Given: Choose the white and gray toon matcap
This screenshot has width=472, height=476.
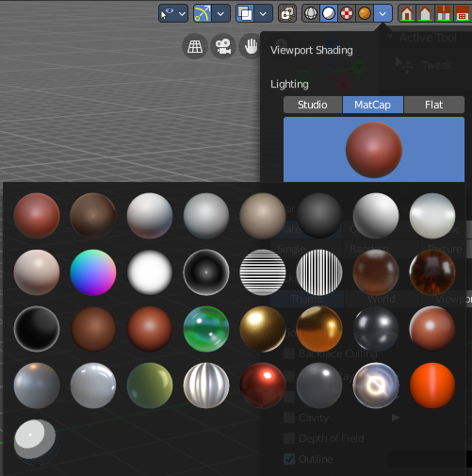Looking at the screenshot, I should pos(37,442).
